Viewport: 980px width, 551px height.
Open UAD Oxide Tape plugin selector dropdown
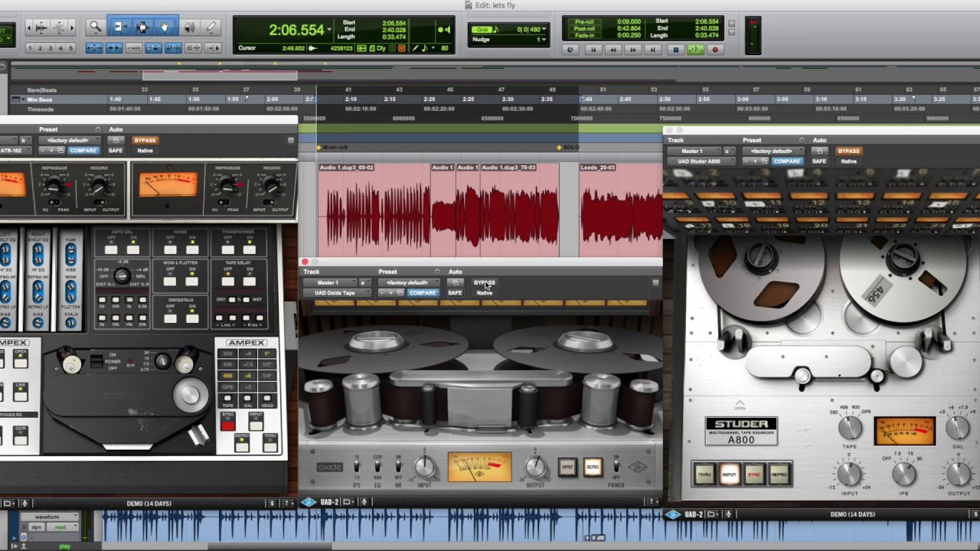coord(335,293)
